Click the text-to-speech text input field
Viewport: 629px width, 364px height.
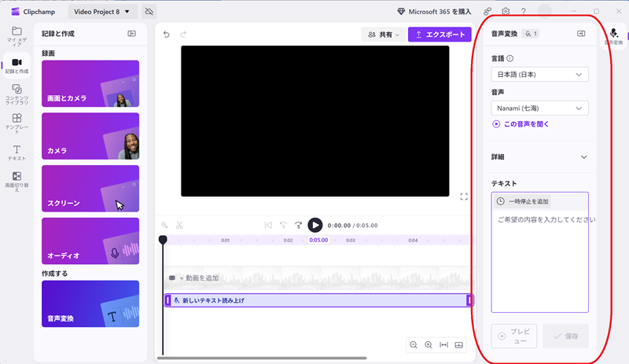coord(539,259)
